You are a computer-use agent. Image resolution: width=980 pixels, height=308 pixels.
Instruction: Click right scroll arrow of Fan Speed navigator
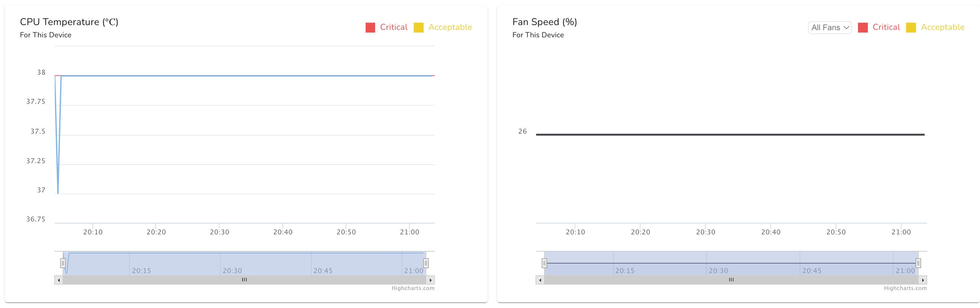point(923,280)
